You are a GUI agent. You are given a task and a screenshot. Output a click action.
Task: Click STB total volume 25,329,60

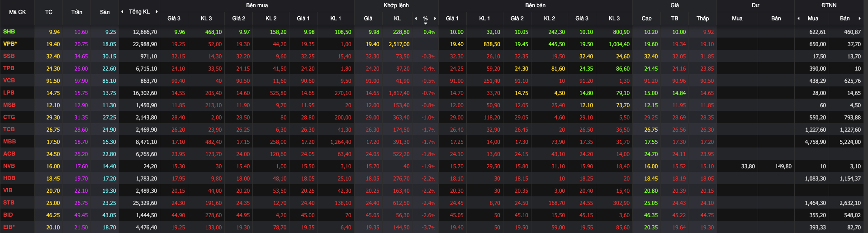pos(145,203)
